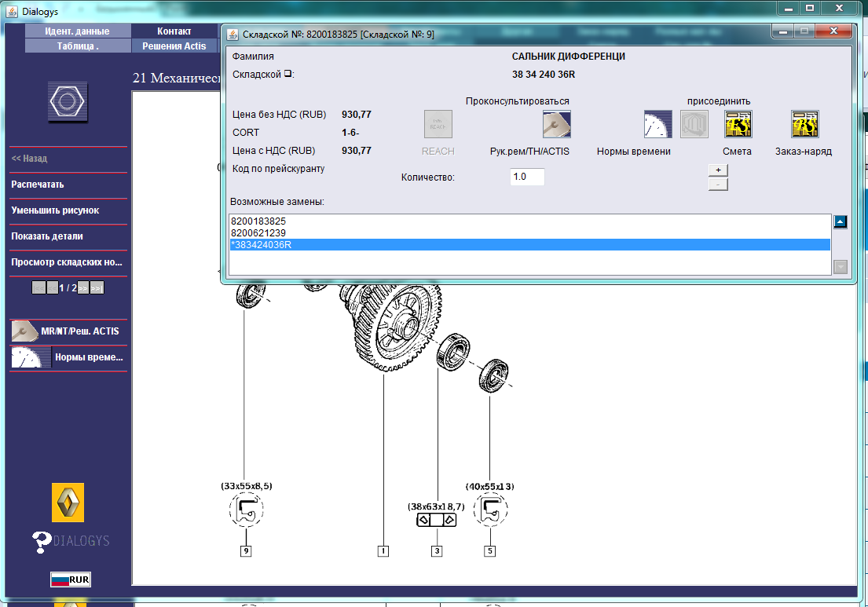Go to first page of pager
The height and width of the screenshot is (607, 868).
point(38,287)
